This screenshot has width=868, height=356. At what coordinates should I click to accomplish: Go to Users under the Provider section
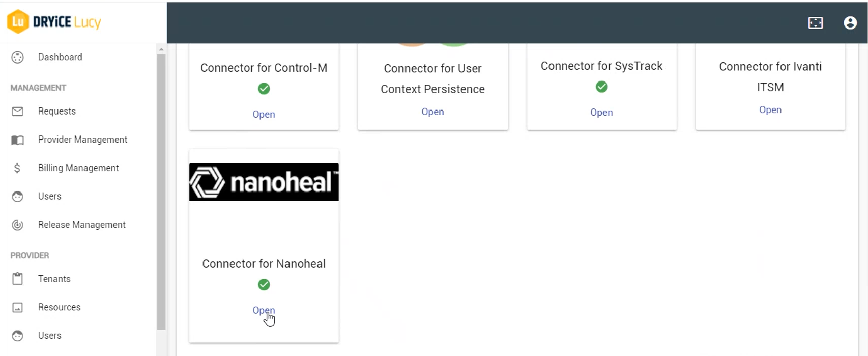(49, 336)
